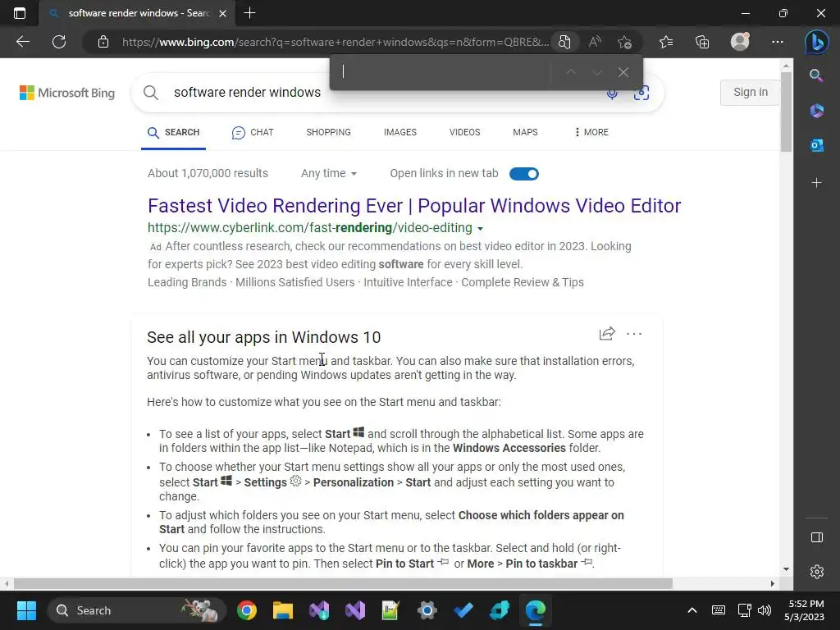Open the cyberlink.com fast-rendering URL
Image resolution: width=840 pixels, height=630 pixels.
[309, 228]
